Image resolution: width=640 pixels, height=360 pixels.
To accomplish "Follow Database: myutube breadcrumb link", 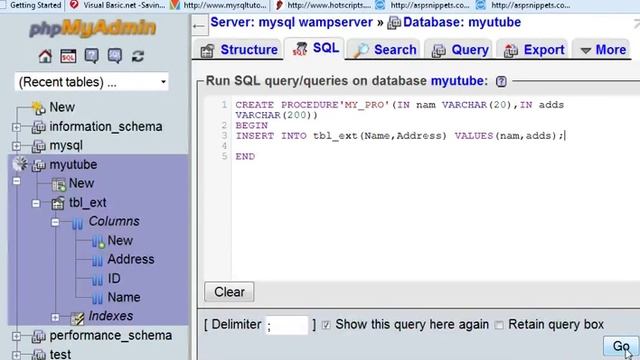I will tap(462, 22).
